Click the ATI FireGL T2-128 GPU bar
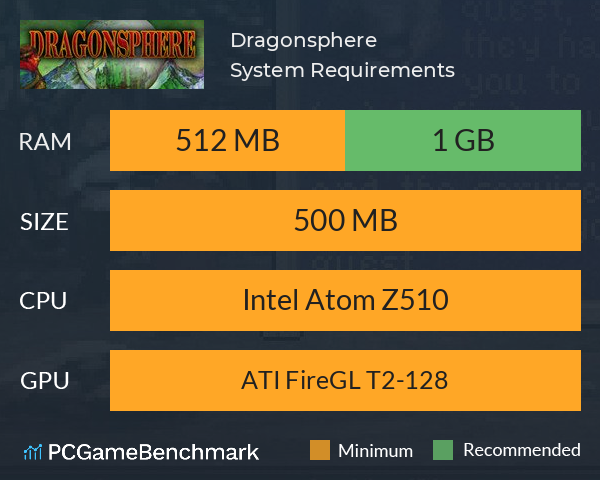 tap(345, 380)
